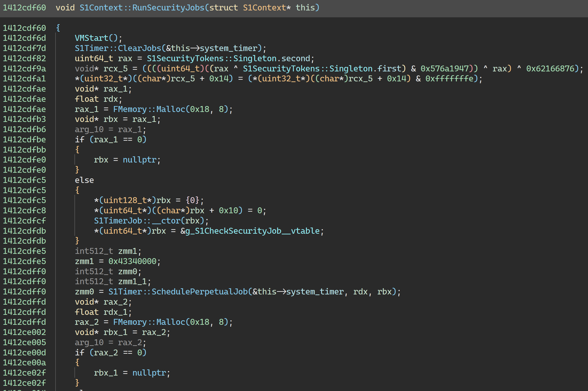Click address 1412cdfcf in the gutter
Screen dimensions: 588x391
coord(24,221)
